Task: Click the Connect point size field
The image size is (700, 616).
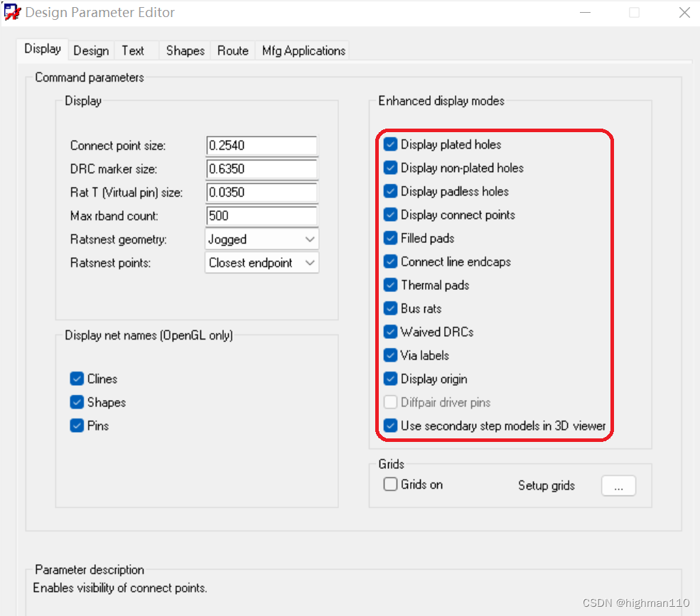Action: (x=262, y=146)
